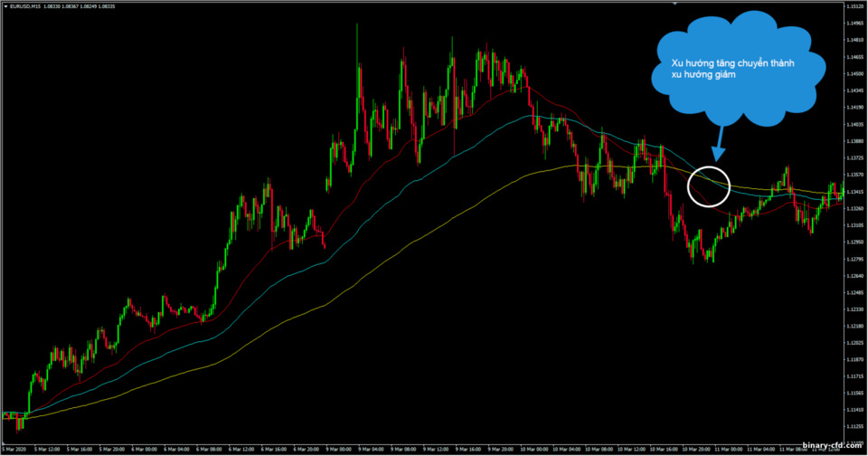Click the EURUSD,M15 chart title text

coord(24,6)
